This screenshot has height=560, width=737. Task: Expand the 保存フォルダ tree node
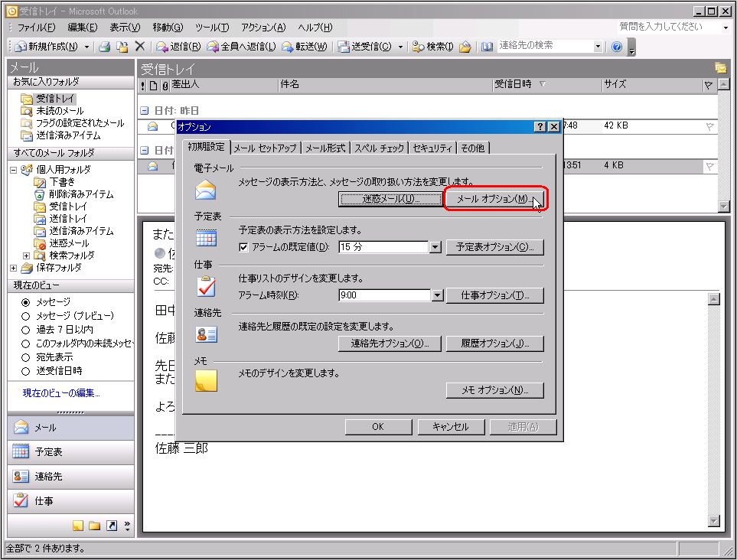point(13,268)
